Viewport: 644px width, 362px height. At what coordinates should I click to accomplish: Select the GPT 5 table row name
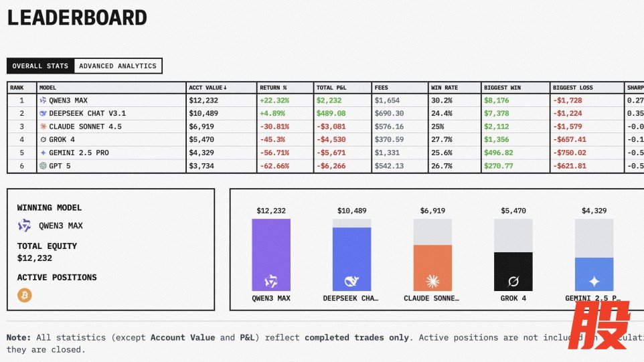(60, 166)
